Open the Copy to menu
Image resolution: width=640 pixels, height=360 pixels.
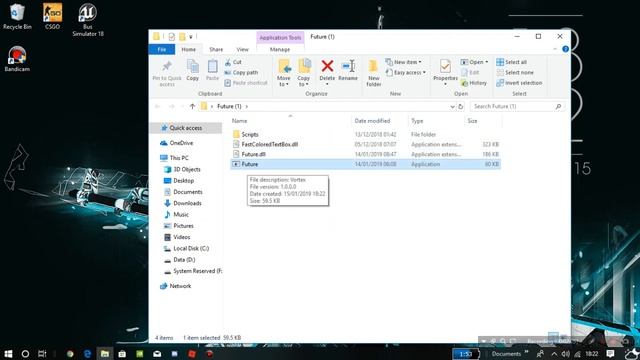click(x=303, y=73)
